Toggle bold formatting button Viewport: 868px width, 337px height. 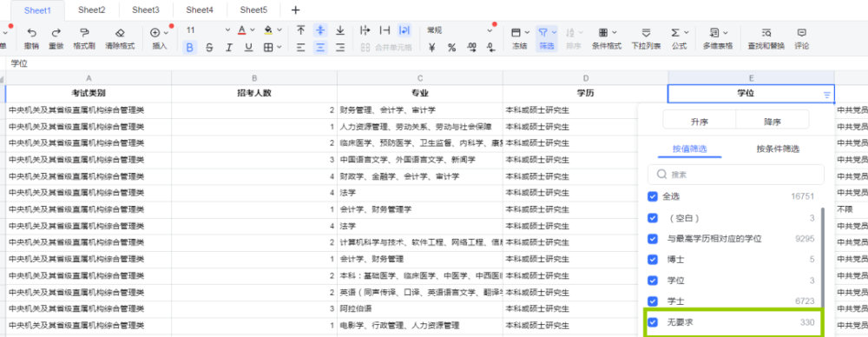pos(190,48)
